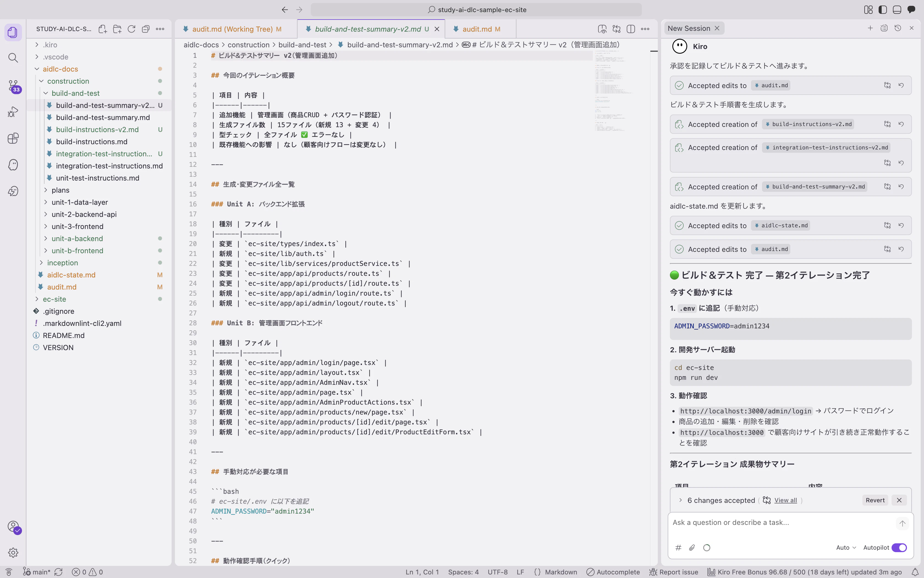Send the chat message arrow
This screenshot has height=578, width=924.
tap(902, 523)
